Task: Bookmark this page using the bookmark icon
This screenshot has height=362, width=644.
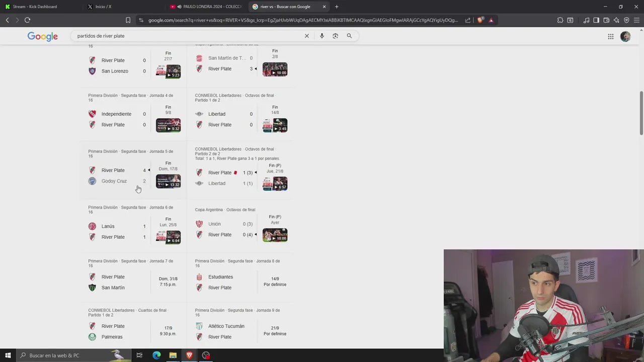Action: 128,20
